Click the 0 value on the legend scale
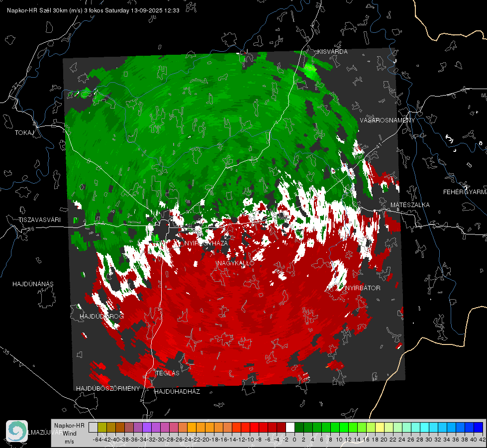The width and height of the screenshot is (487, 448). coord(295,440)
